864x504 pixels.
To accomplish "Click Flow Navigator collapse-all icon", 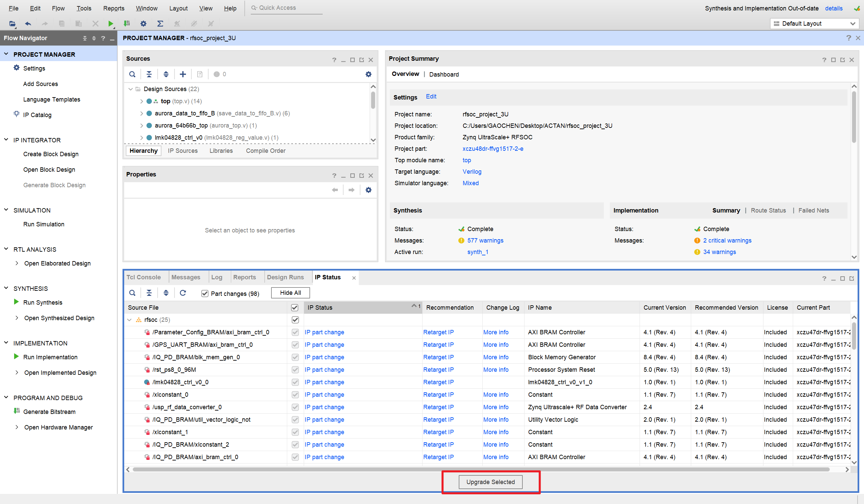I will [85, 38].
